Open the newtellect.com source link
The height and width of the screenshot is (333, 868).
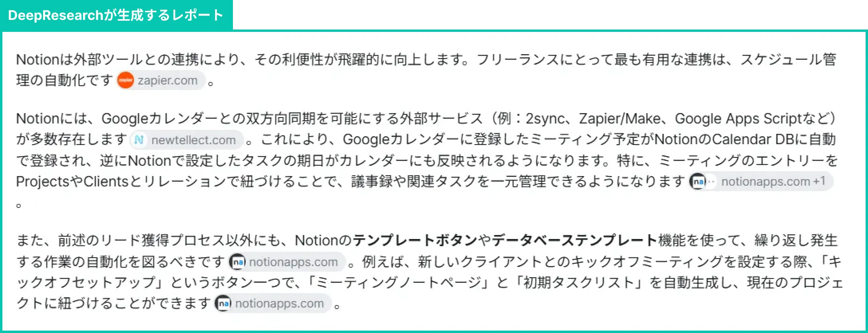(187, 140)
